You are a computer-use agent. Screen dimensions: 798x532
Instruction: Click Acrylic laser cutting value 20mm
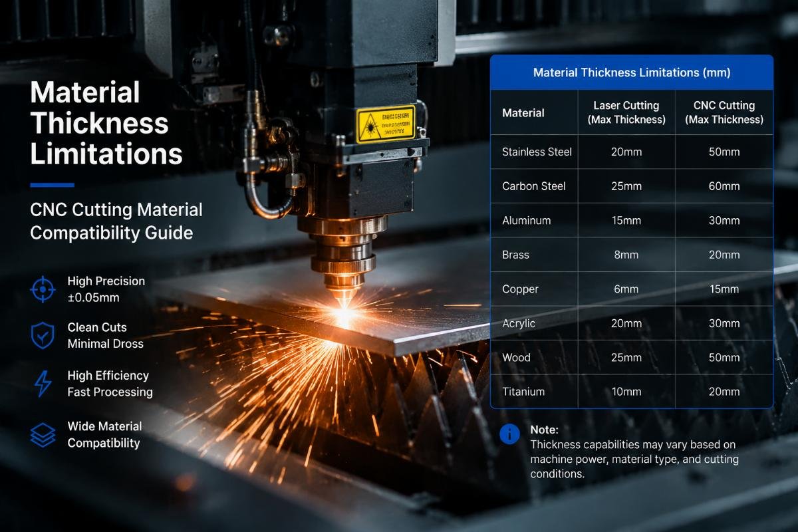click(x=626, y=323)
